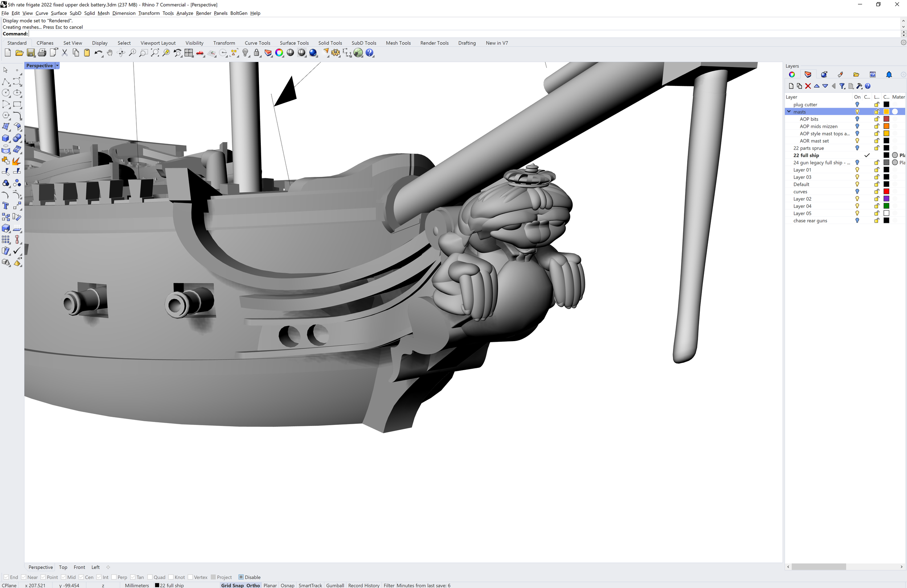Create a new layer in the Layers panel
The height and width of the screenshot is (588, 907).
[x=791, y=86]
